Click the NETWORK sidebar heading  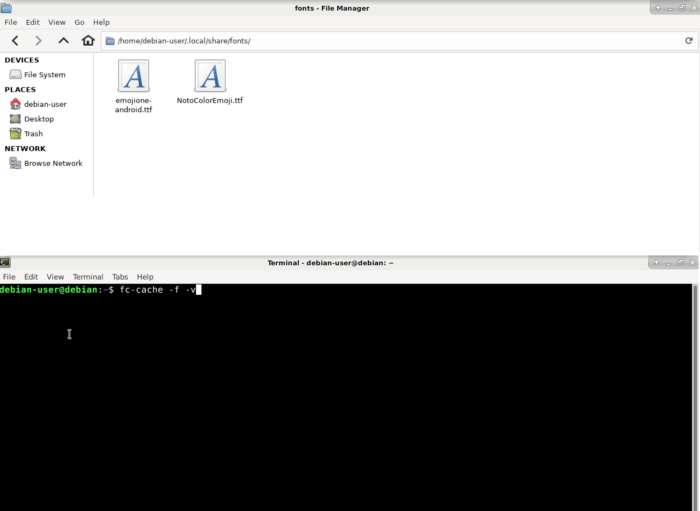25,149
